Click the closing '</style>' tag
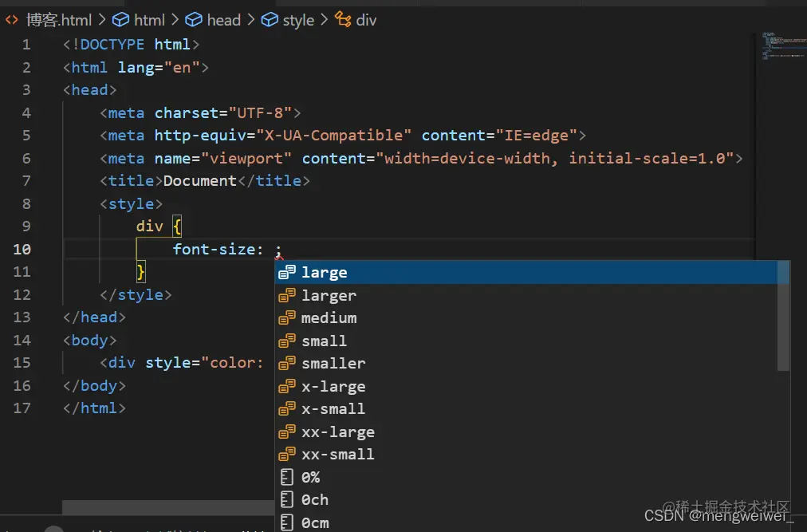 tap(136, 294)
